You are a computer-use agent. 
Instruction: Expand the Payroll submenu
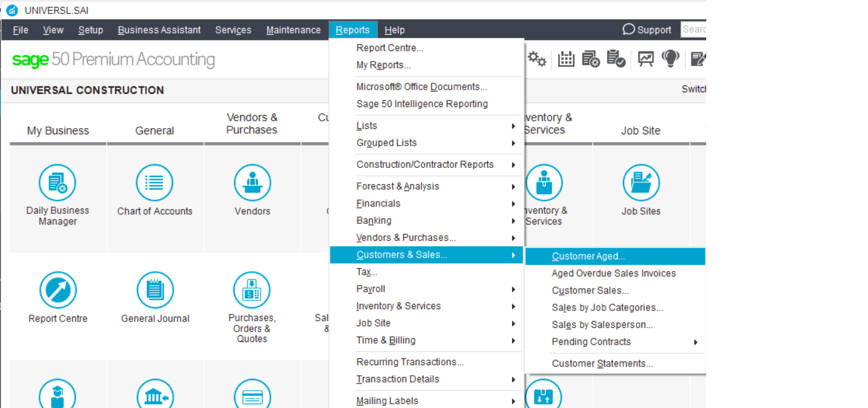click(x=426, y=289)
